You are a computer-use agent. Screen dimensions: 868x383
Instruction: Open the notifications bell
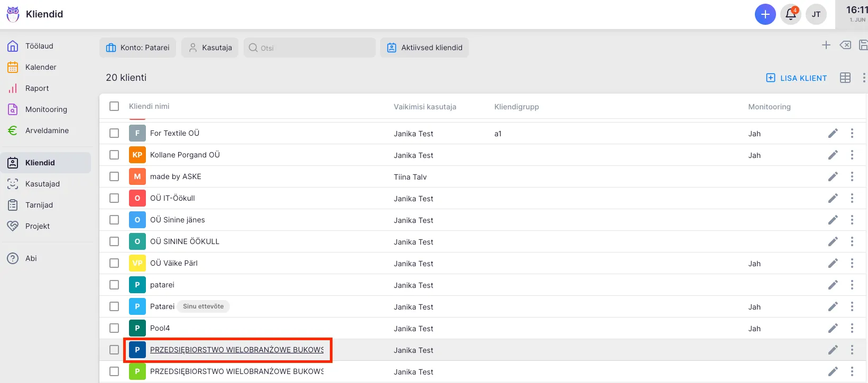pyautogui.click(x=791, y=14)
